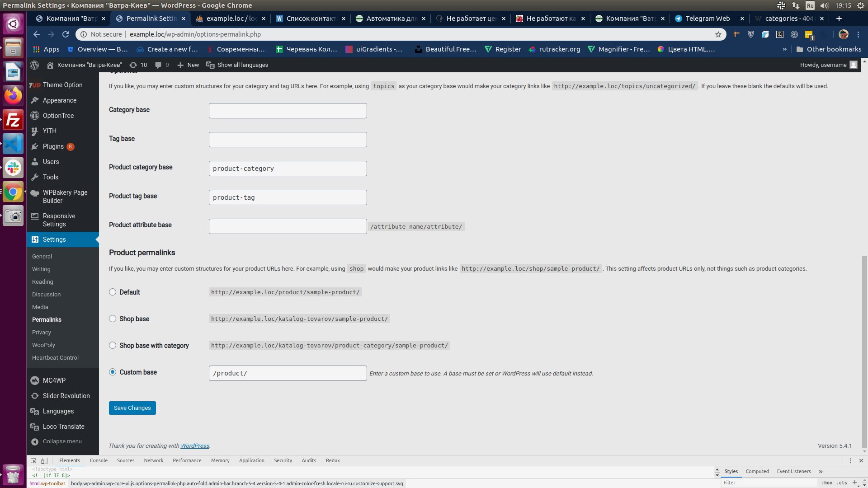Switch to the Console tab in DevTools
Image resolution: width=868 pixels, height=488 pixels.
(x=99, y=460)
